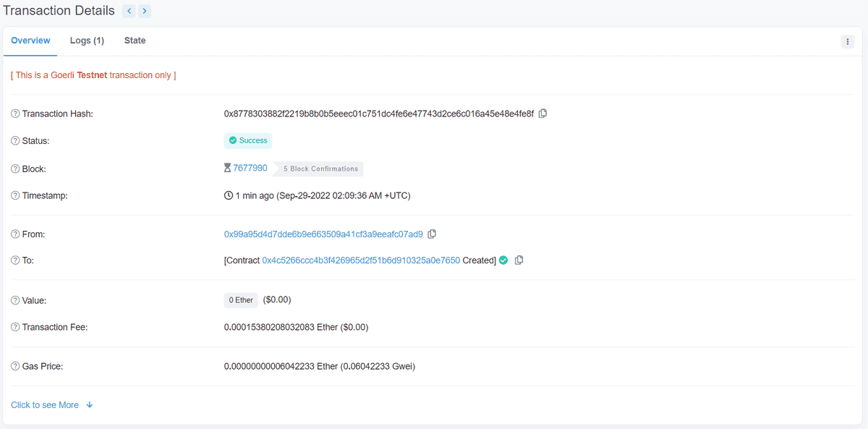Click the help icon next to Status
868x429 pixels.
tap(14, 140)
